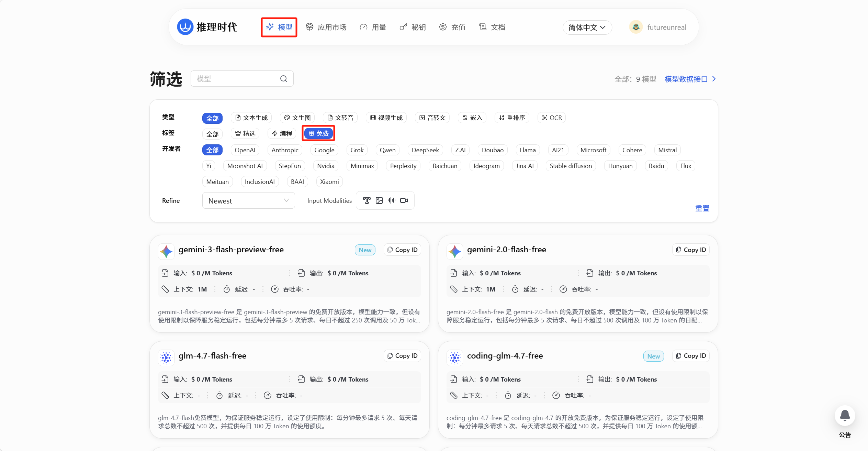868x451 pixels.
Task: Copy ID of coding-glm-4.7-free
Action: point(691,356)
